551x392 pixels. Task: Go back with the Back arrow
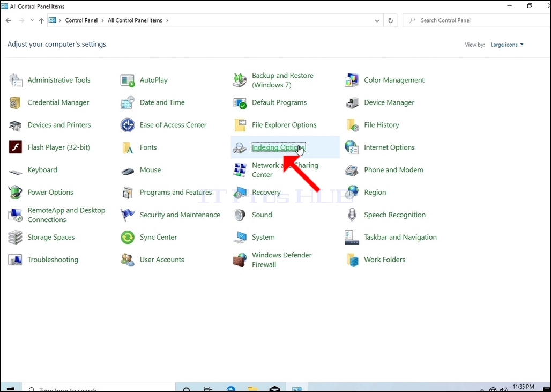(x=9, y=20)
